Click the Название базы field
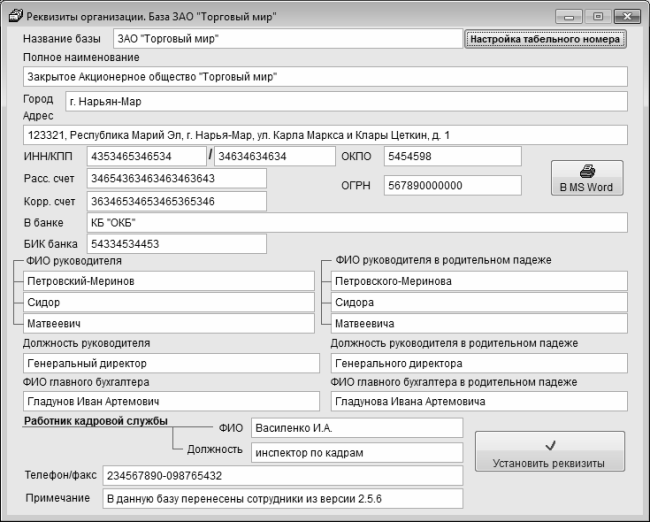The height and width of the screenshot is (522, 650). [288, 39]
